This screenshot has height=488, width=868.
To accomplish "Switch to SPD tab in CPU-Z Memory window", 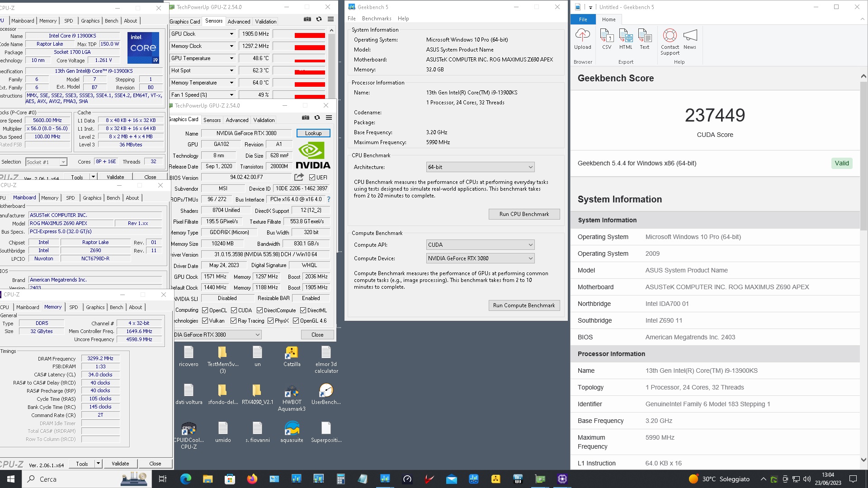I will coord(73,307).
